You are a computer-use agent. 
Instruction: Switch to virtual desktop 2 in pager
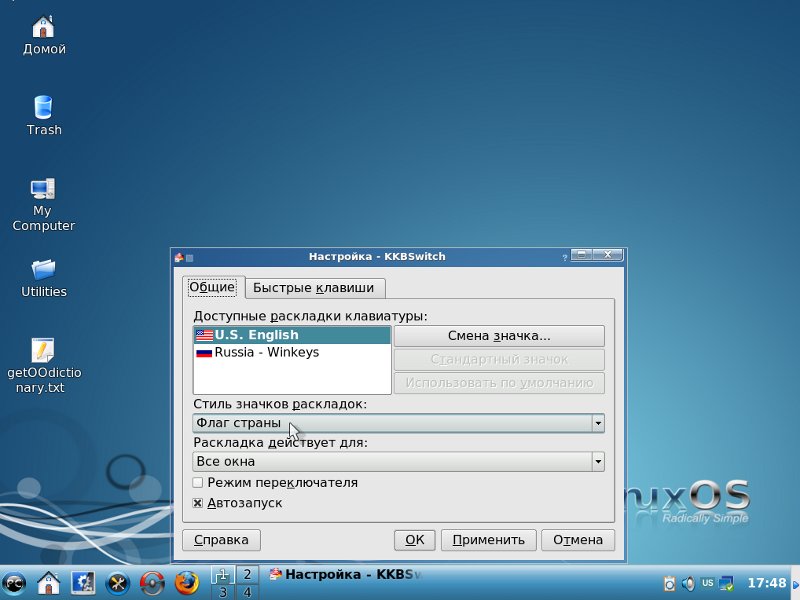pos(246,574)
